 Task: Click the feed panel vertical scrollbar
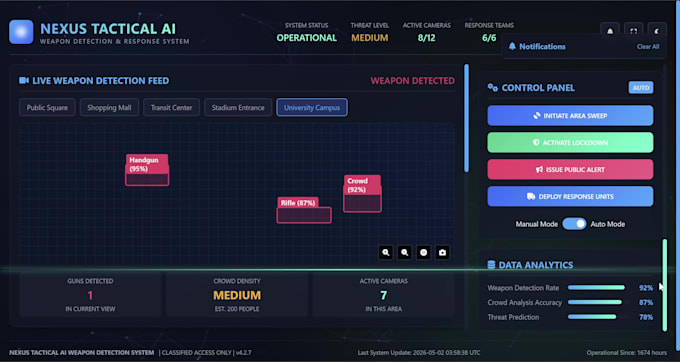point(467,118)
